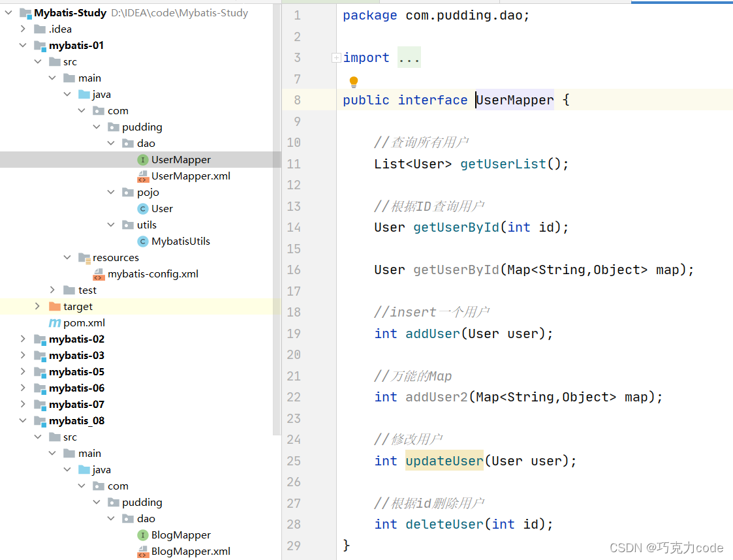Click the class icon next to MybatisUtils
Image resolution: width=733 pixels, height=560 pixels.
click(x=142, y=241)
